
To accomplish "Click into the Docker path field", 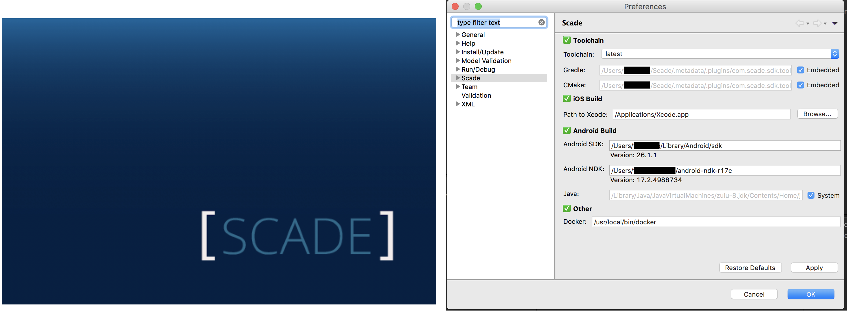I will [716, 222].
